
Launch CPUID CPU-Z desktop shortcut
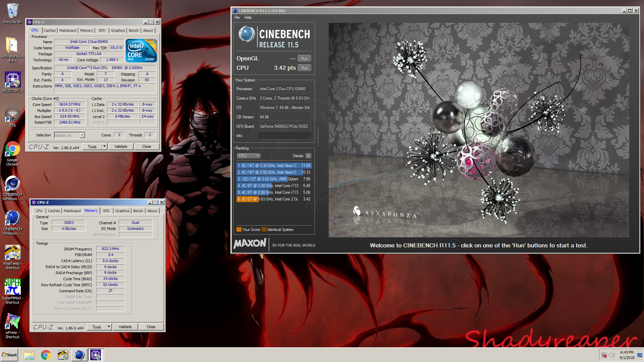[x=12, y=82]
